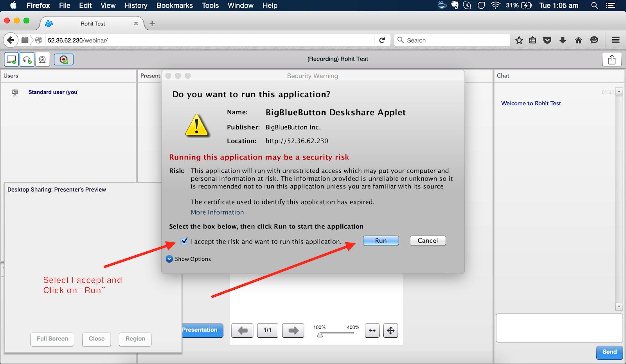Send the chat message
Image resolution: width=626 pixels, height=364 pixels.
click(x=610, y=352)
